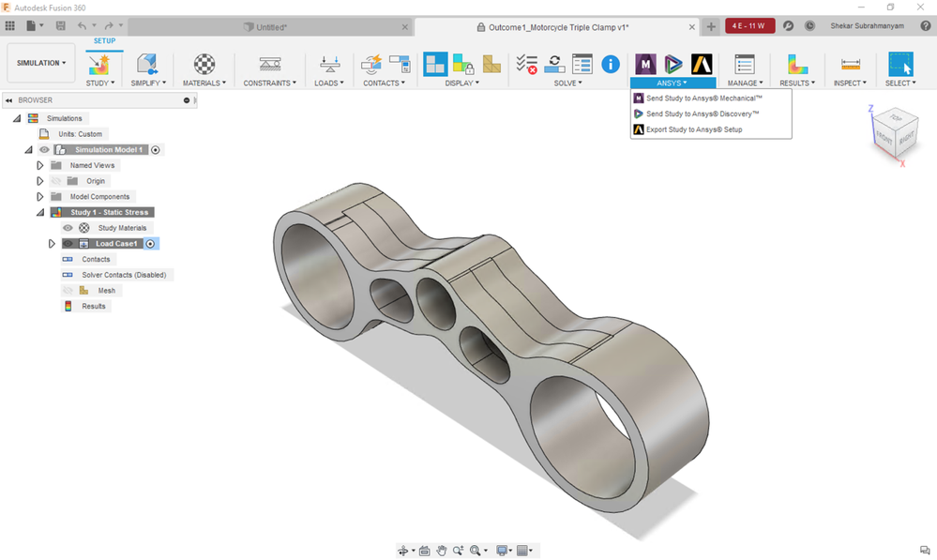Click the Ansys Mechanical purple M icon
This screenshot has width=937, height=560.
tap(645, 64)
